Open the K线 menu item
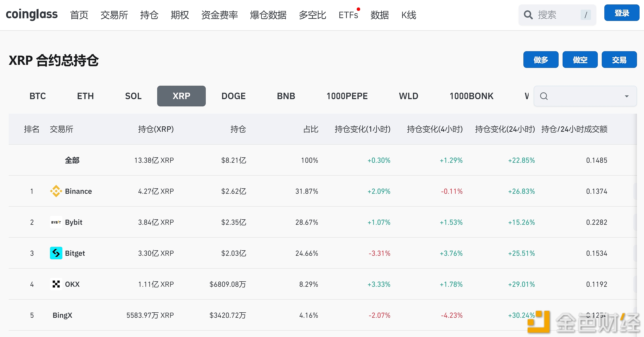Screen dimensions: 644x337 (x=409, y=15)
